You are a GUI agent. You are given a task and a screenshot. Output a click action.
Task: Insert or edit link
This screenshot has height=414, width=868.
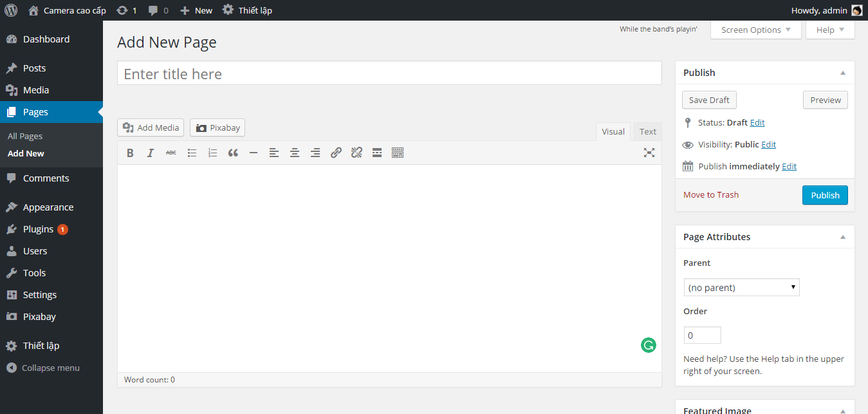click(x=336, y=153)
